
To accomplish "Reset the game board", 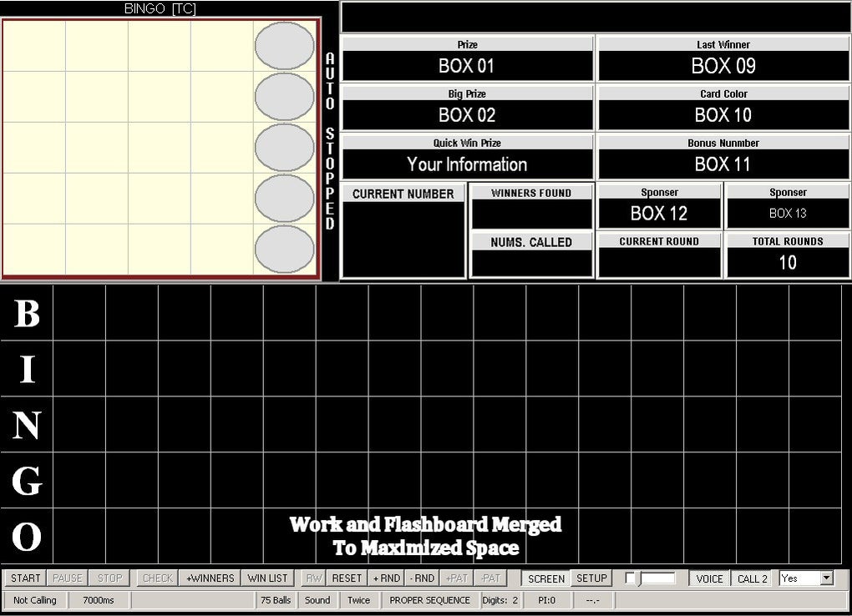I will tap(346, 578).
